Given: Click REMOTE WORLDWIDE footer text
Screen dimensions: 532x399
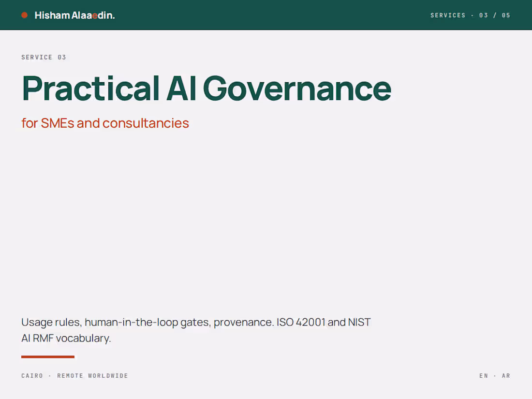Looking at the screenshot, I should tap(93, 376).
